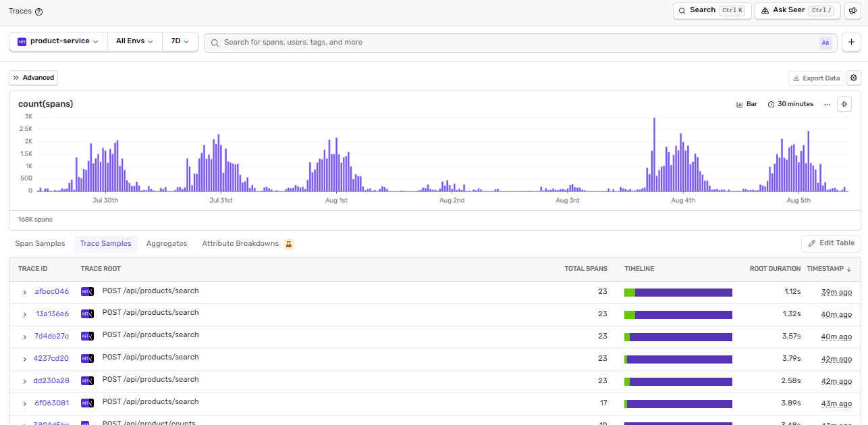
Task: Click the timeline bar for trace 6f063081
Action: point(678,404)
